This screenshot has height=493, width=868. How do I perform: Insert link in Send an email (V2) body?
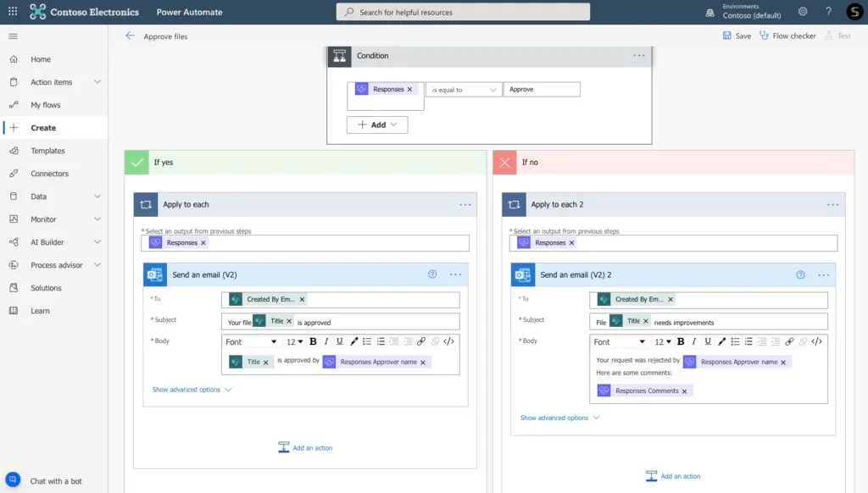click(421, 341)
